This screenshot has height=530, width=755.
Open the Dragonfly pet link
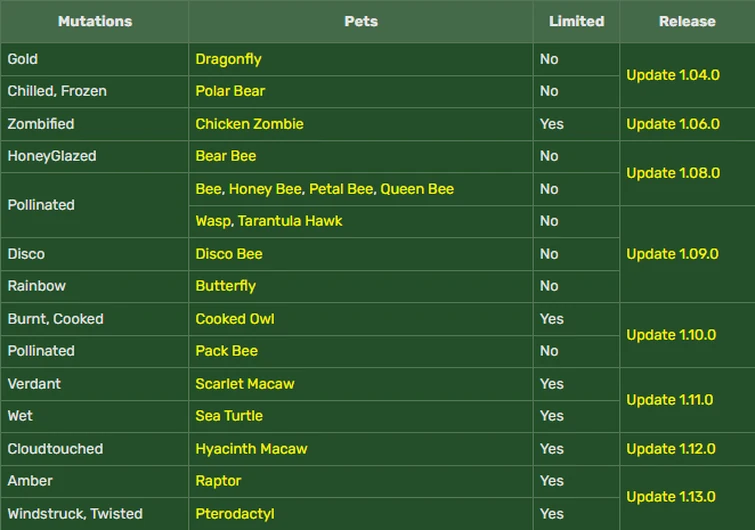coord(228,59)
